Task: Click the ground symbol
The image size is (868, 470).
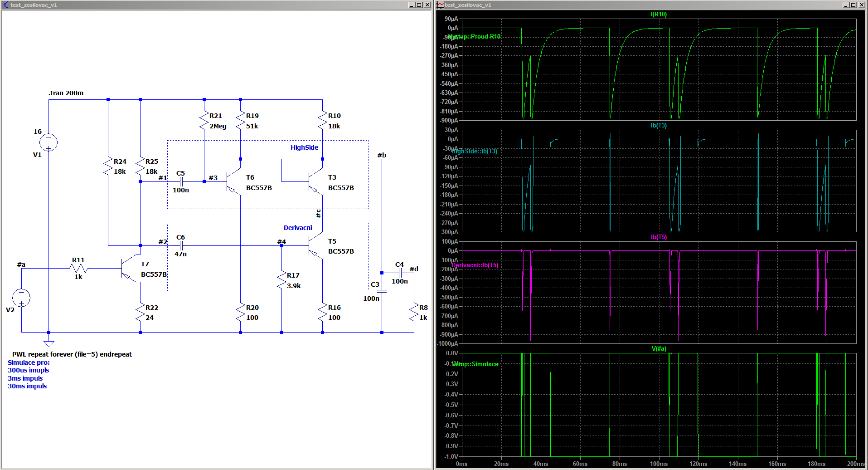Action: pyautogui.click(x=49, y=343)
